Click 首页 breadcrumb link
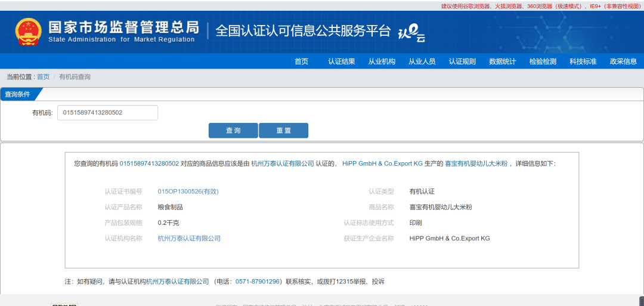 [x=43, y=77]
